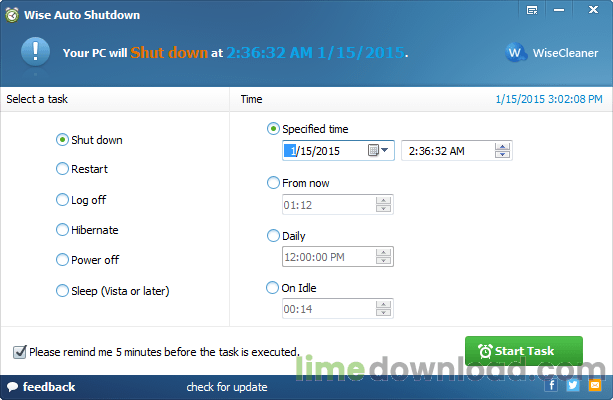Uncheck the 5 minutes reminder checkbox
The height and width of the screenshot is (400, 613).
pyautogui.click(x=20, y=352)
